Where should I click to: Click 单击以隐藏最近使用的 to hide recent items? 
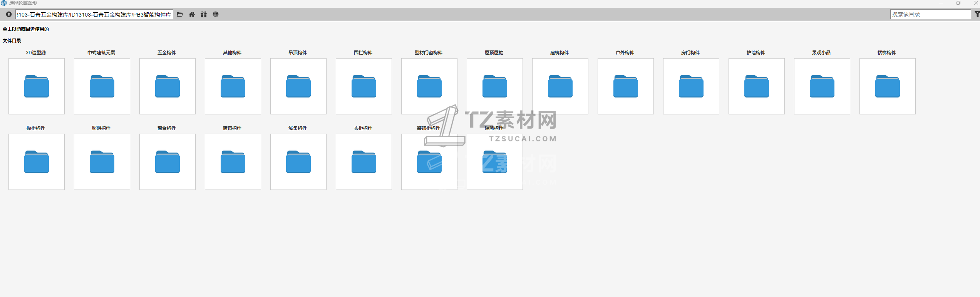(26, 29)
